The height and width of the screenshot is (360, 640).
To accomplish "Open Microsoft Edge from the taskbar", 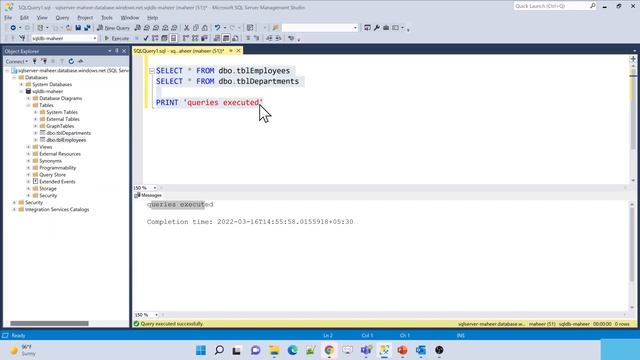I will point(292,350).
